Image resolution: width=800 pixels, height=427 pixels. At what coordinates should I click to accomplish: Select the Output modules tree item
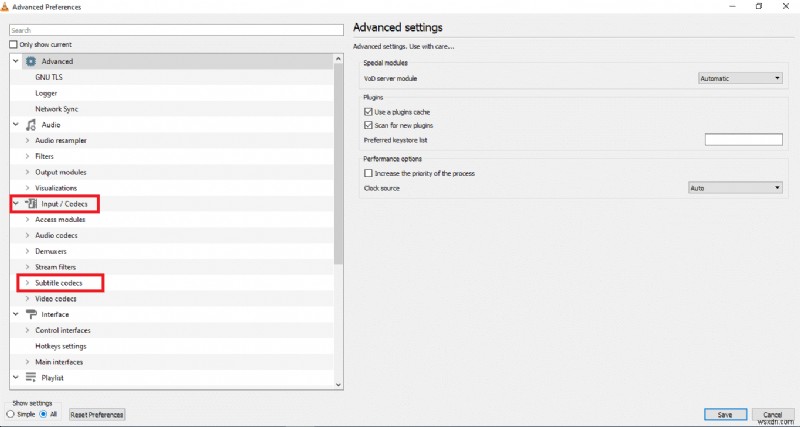(61, 172)
